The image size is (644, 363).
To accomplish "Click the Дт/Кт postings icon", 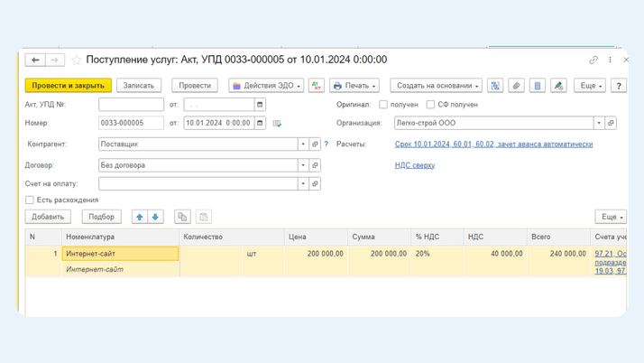I will [x=316, y=86].
